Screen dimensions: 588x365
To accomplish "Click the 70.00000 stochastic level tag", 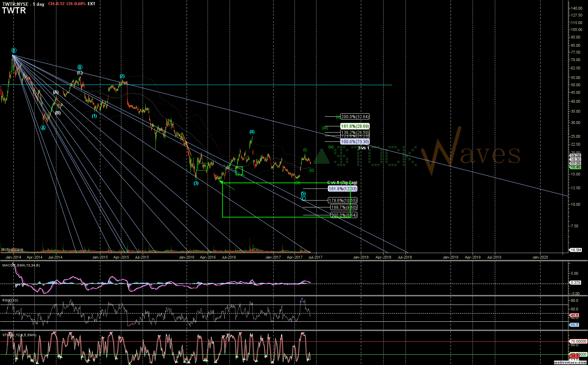I will click(x=578, y=341).
